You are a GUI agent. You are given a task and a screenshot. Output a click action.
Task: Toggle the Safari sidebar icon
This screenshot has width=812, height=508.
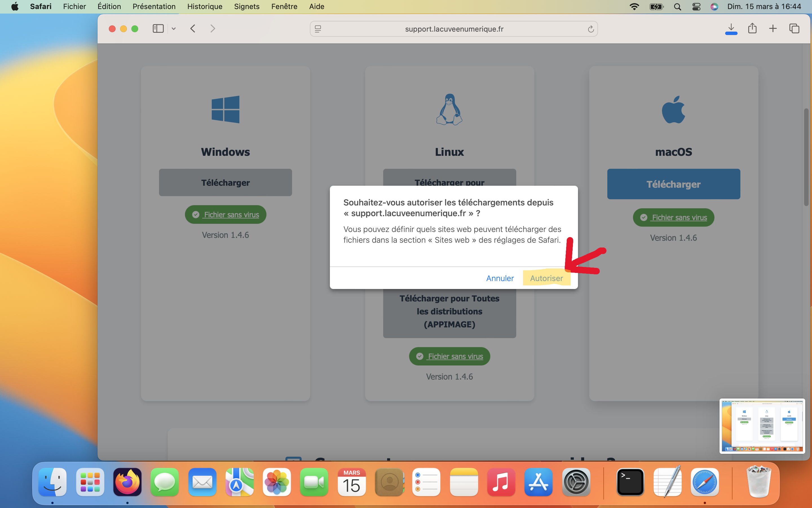coord(158,29)
